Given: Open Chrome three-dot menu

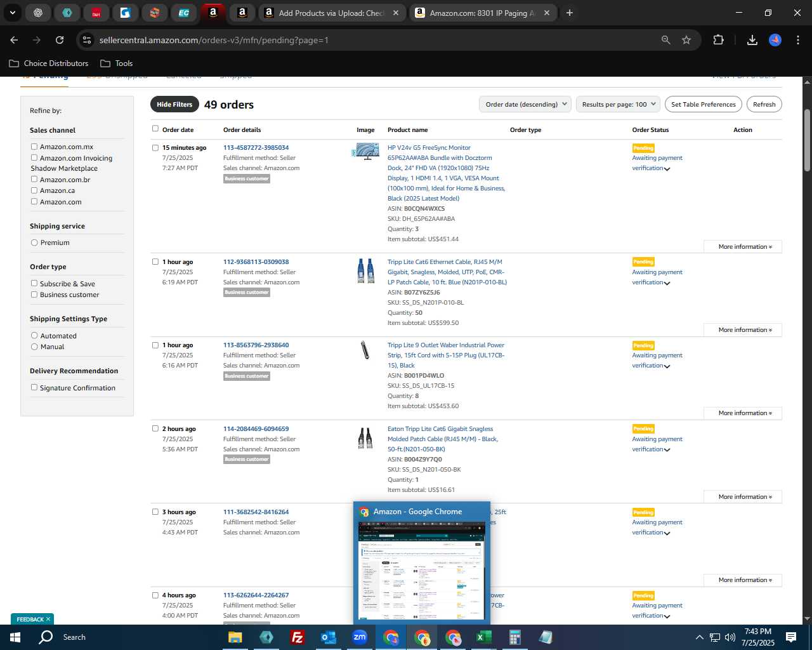Looking at the screenshot, I should point(797,40).
